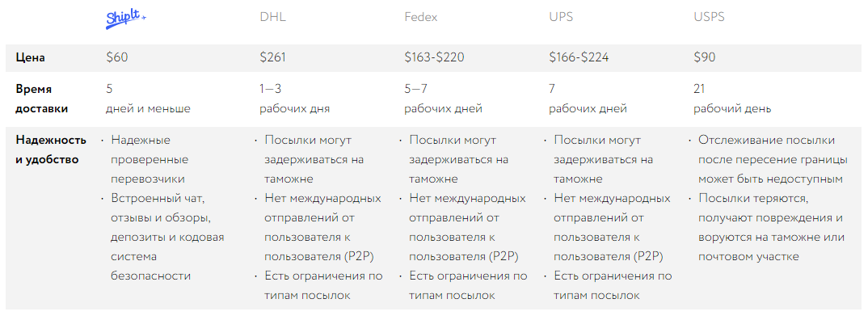Select the Fedex column header
Image resolution: width=868 pixels, height=320 pixels.
(421, 17)
